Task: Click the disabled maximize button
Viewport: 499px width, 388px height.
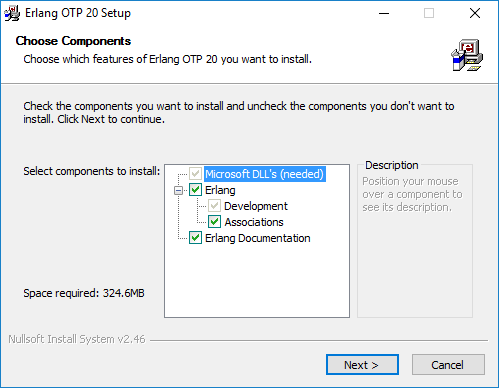Action: 429,13
